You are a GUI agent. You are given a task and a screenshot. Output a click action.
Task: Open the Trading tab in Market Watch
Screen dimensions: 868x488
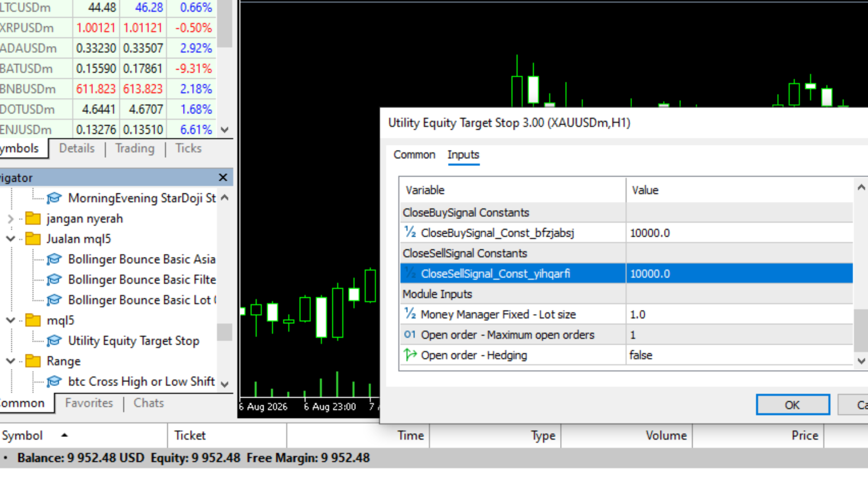135,148
